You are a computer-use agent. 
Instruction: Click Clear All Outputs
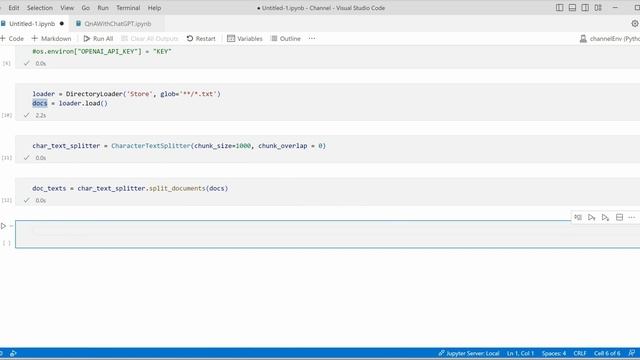coord(150,38)
